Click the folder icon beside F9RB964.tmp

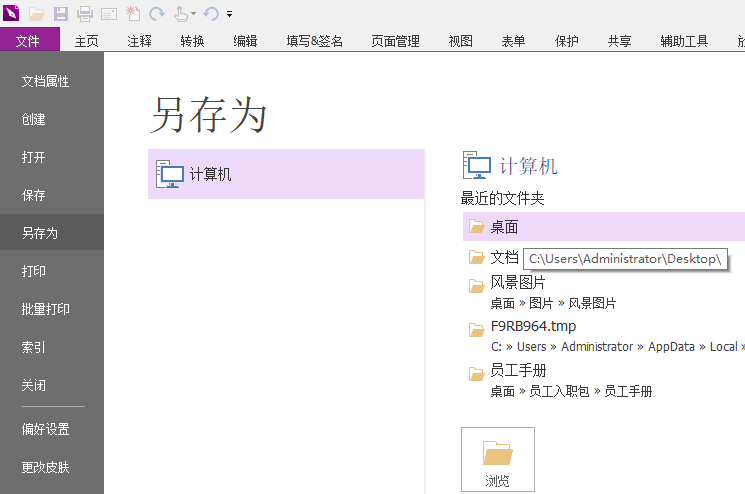[x=477, y=329]
